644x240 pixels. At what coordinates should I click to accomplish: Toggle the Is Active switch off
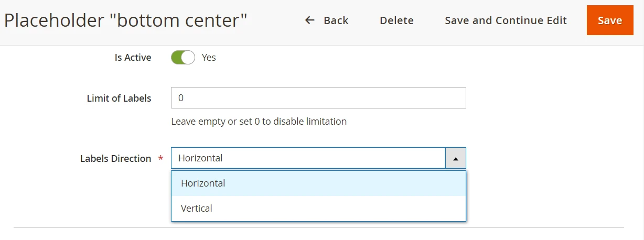[183, 57]
